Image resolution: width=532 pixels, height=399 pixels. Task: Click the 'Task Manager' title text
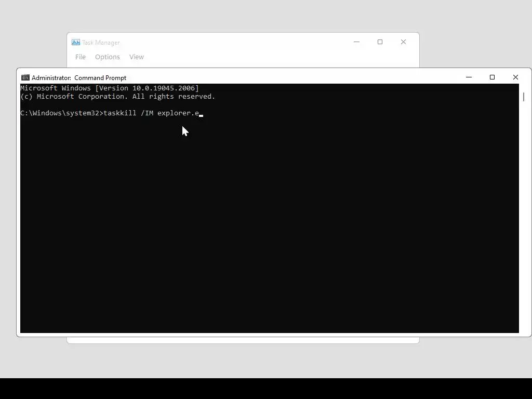[x=101, y=43]
